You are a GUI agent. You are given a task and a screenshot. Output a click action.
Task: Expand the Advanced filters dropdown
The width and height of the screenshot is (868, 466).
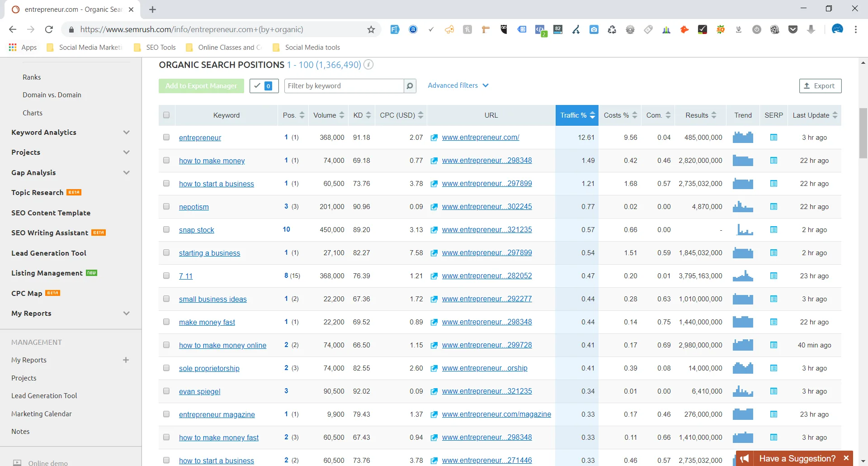tap(458, 85)
